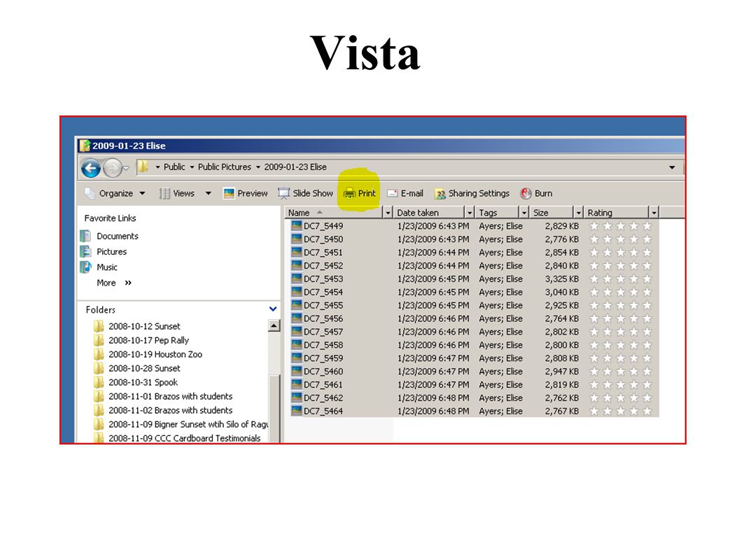Select folder 2008-10-19 Houston Zoo
This screenshot has height=560, width=746.
point(148,354)
